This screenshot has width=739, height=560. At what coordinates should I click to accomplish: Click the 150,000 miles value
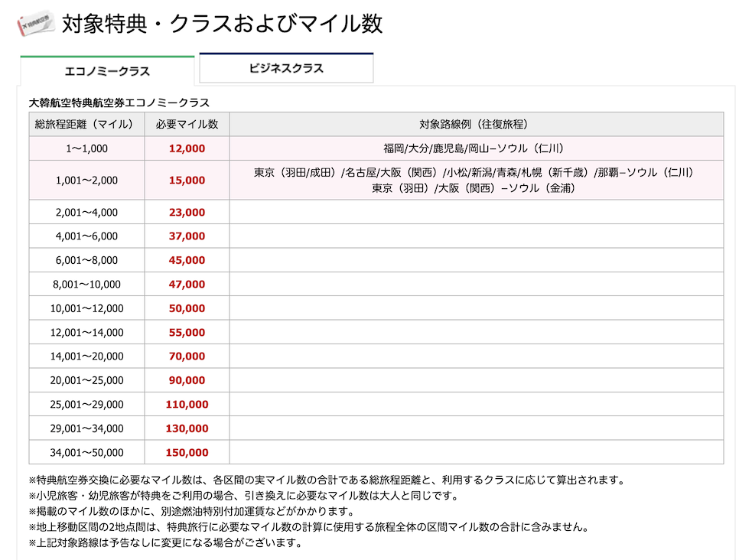187,452
